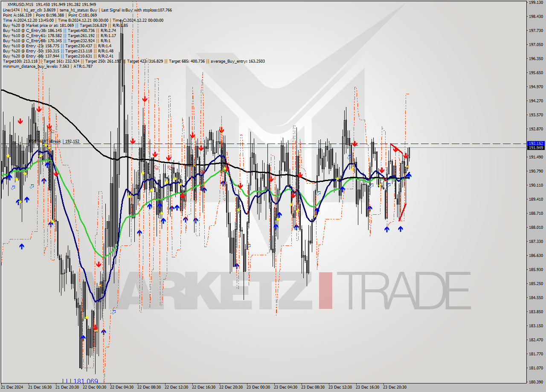546x392 pixels.
Task: Click the 191.490 price axis label
Action: pos(535,157)
